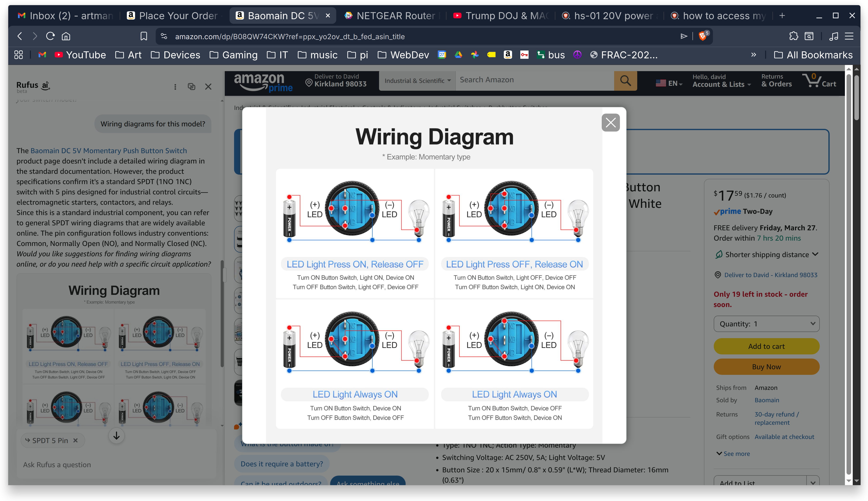The height and width of the screenshot is (501, 868).
Task: Open the Gaming bookmarks folder
Action: (x=234, y=55)
